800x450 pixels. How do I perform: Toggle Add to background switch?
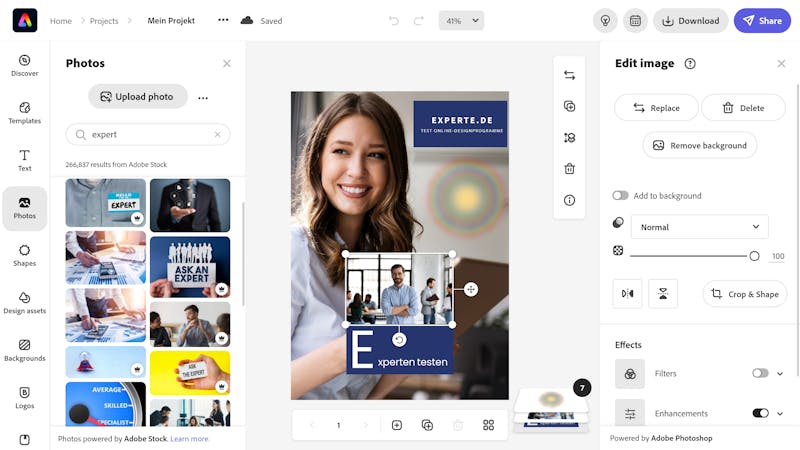(x=620, y=195)
